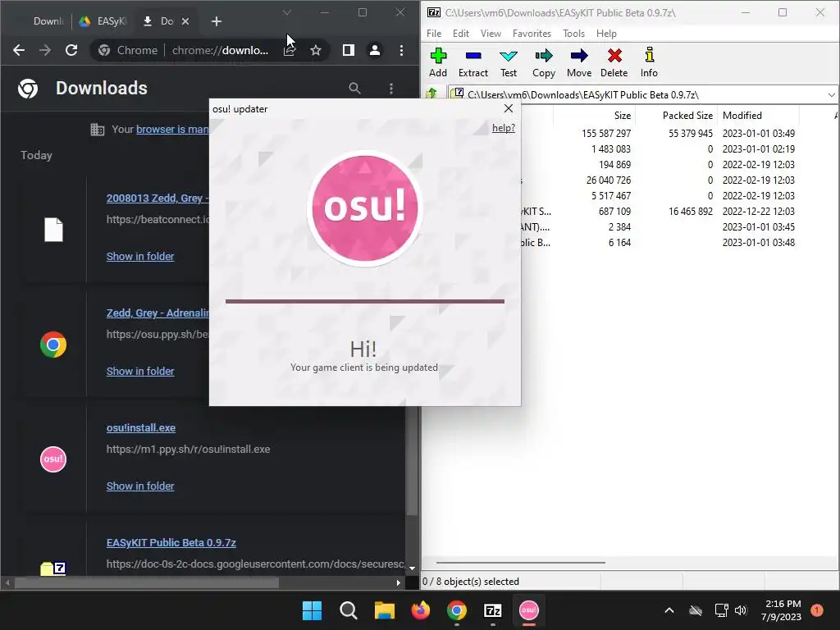Expand the 7-Zip address path dropdown
840x630 pixels.
(831, 95)
